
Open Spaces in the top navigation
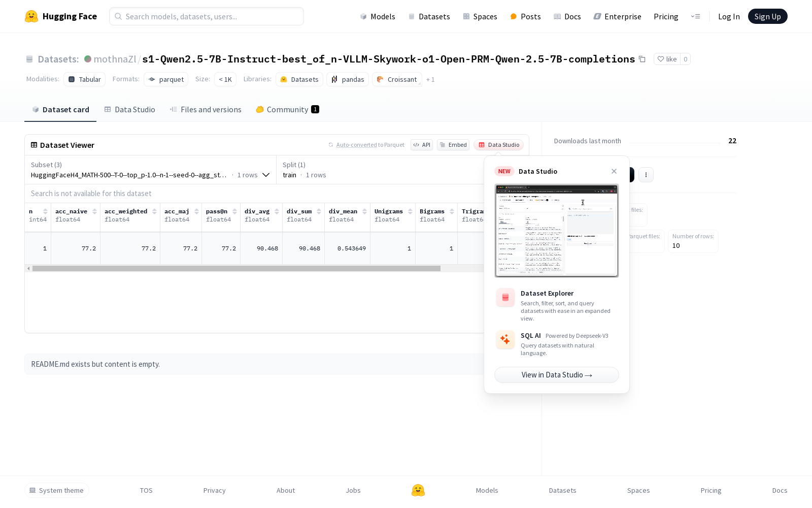(480, 16)
